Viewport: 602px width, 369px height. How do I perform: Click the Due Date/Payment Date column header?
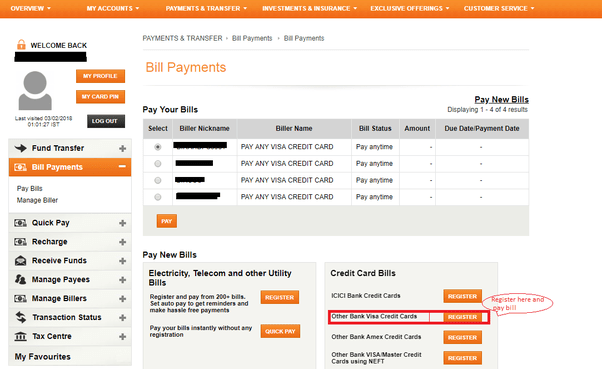482,129
